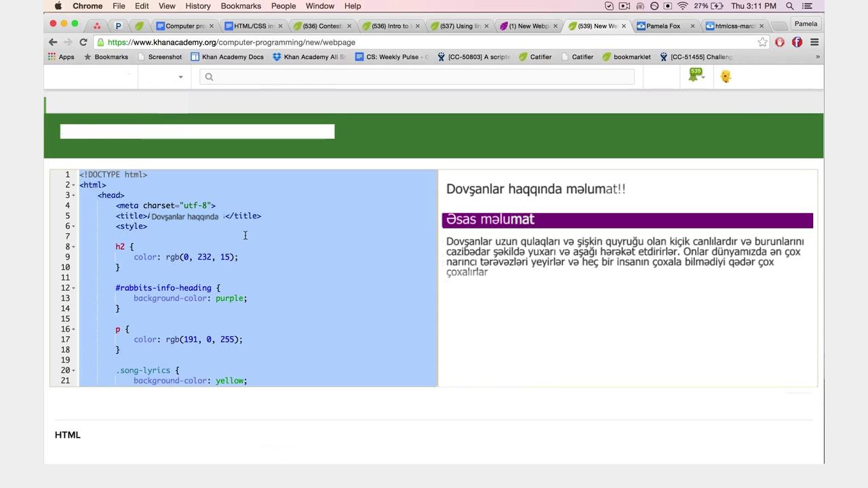
Task: Collapse the #rabbits-info-heading rule at line 12
Action: [x=74, y=288]
